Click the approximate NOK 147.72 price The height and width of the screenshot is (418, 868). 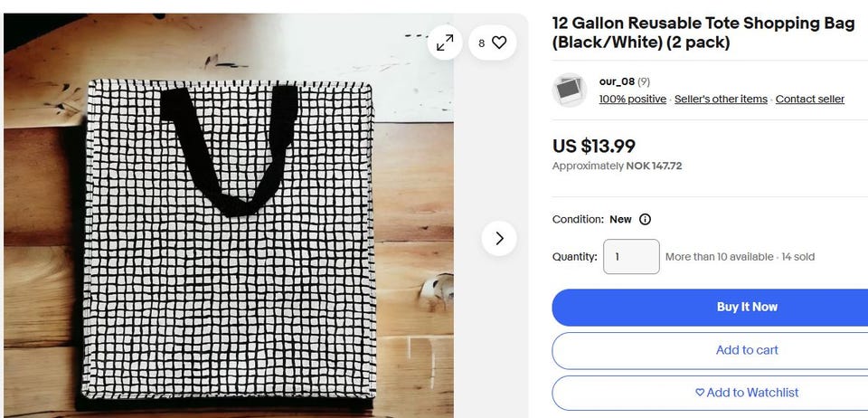point(617,166)
